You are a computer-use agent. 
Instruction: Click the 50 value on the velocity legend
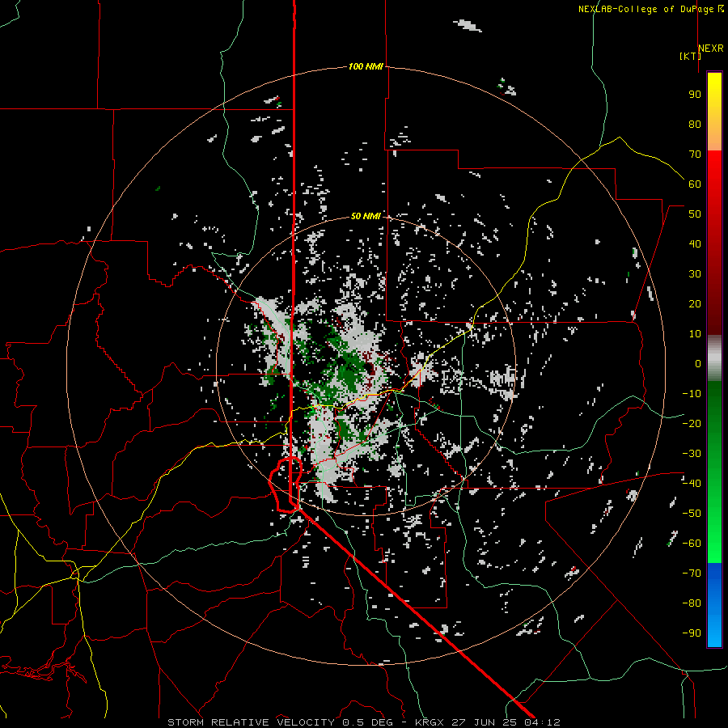695,214
